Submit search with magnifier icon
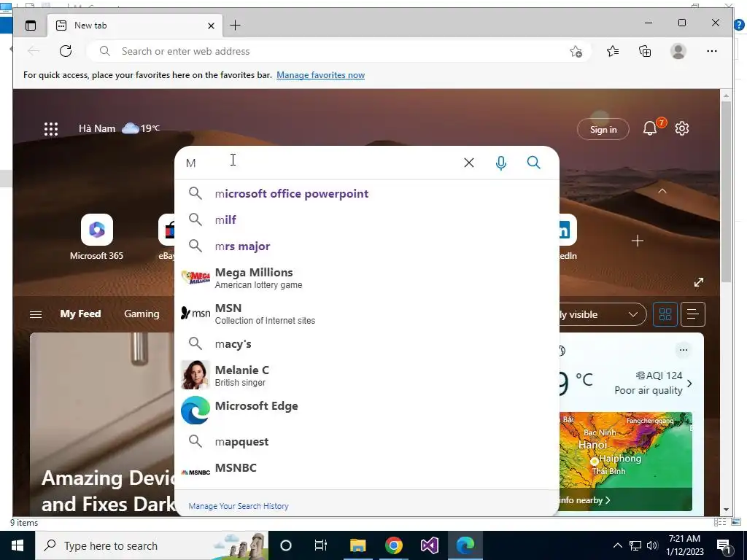 533,163
